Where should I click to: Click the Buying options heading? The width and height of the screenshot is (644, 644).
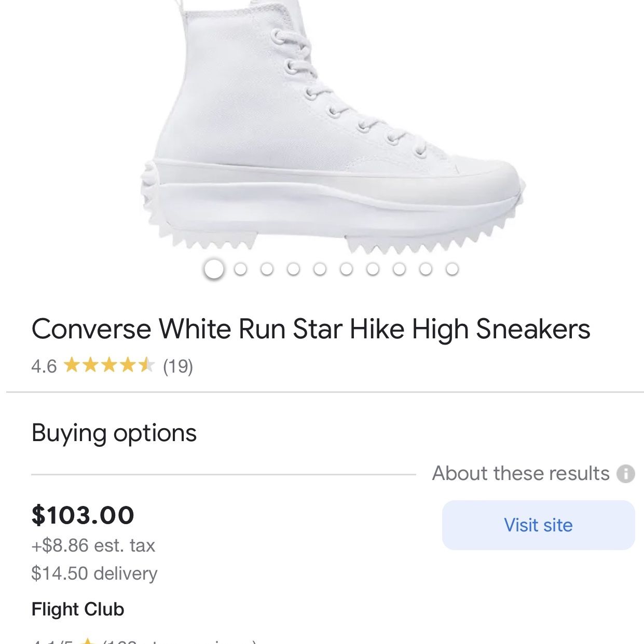coord(114,433)
